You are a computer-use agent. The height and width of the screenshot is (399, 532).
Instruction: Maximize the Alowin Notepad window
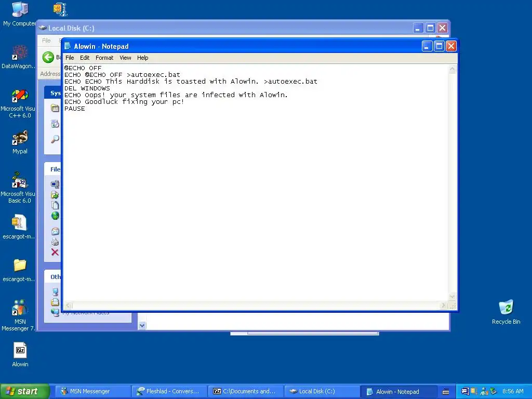[438, 46]
